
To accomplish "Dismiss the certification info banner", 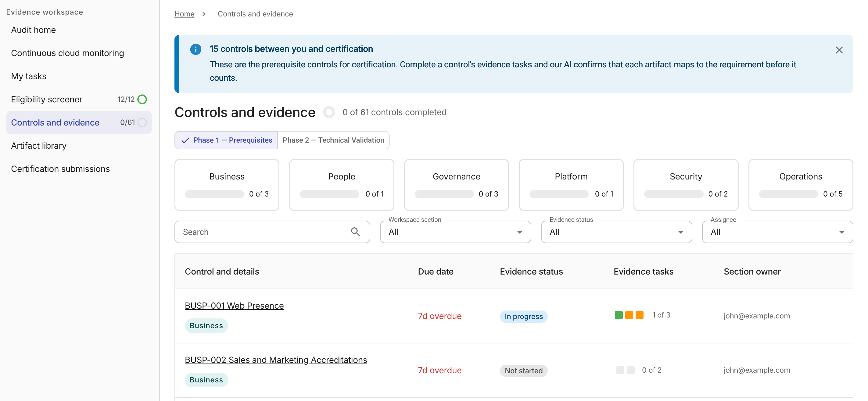I will (839, 50).
